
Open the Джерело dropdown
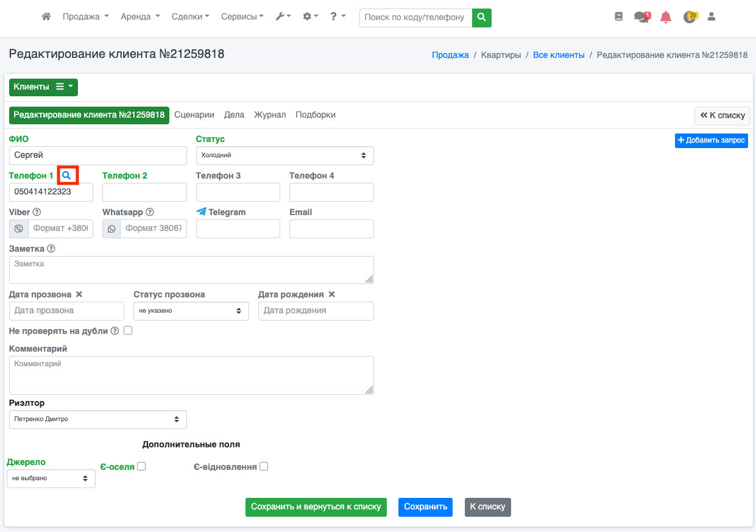click(51, 478)
